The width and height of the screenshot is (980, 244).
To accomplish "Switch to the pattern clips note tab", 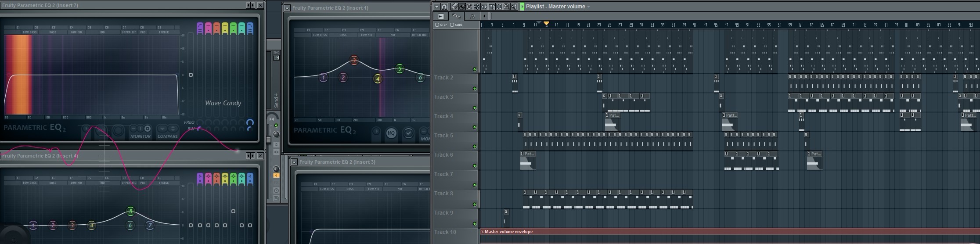I will tap(472, 16).
